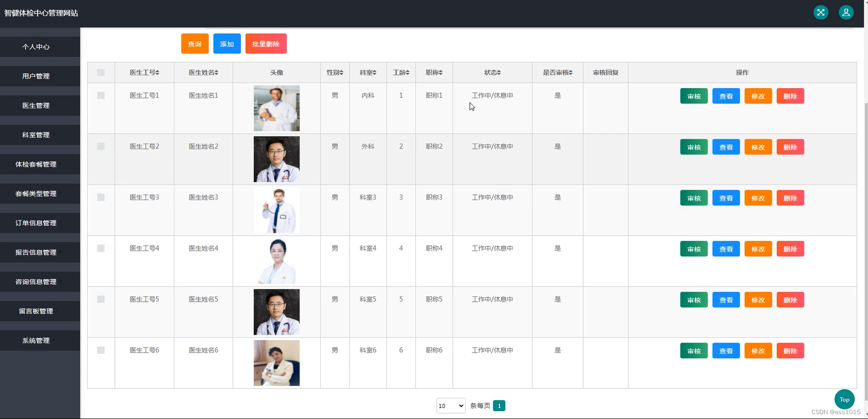Open the avatar photo of 医生姓名6
The height and width of the screenshot is (419, 868).
(x=277, y=363)
